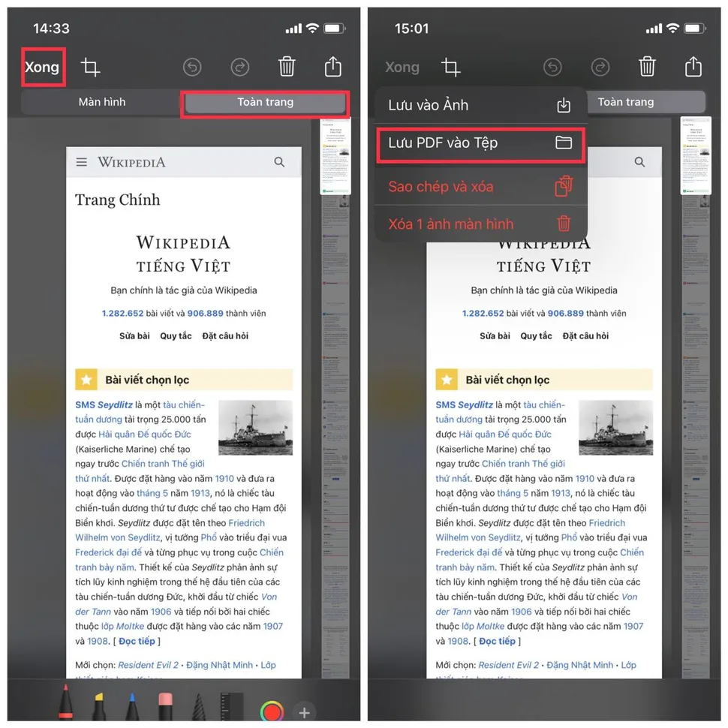Tap the share icon in left screenshot
Viewport: 728px width, 728px height.
(x=333, y=66)
